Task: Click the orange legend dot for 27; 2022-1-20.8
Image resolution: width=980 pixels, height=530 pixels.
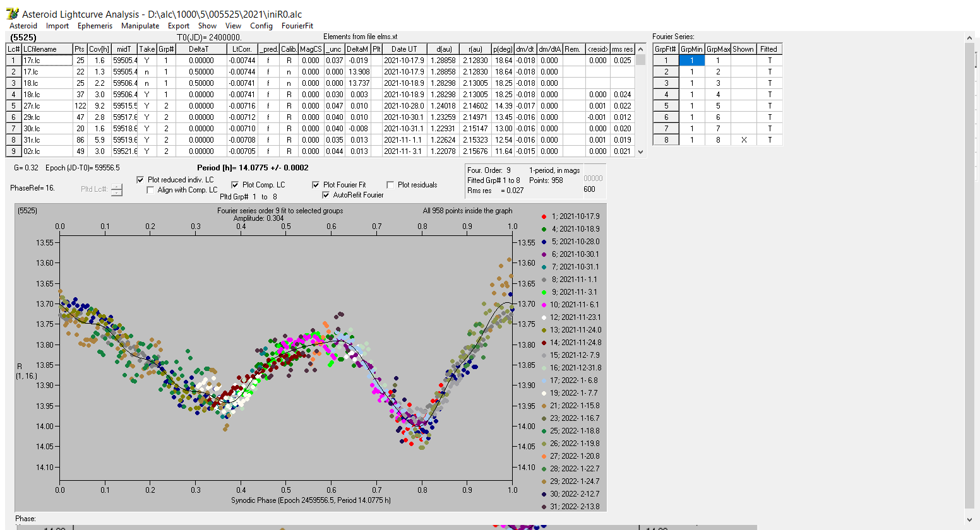Action: 544,456
